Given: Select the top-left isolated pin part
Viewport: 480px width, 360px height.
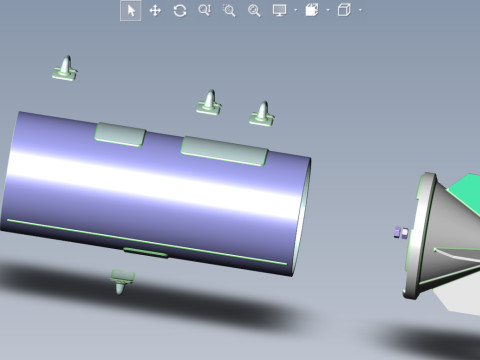Looking at the screenshot, I should tap(65, 68).
